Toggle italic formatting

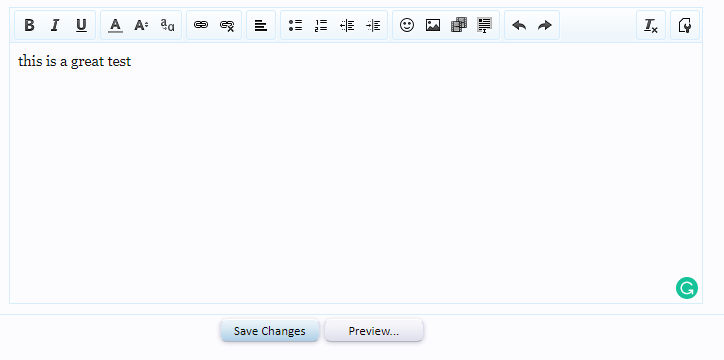click(x=55, y=25)
